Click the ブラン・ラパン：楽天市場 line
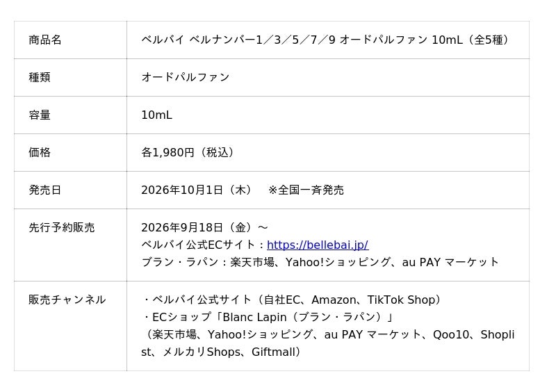The height and width of the screenshot is (392, 556). coord(320,262)
